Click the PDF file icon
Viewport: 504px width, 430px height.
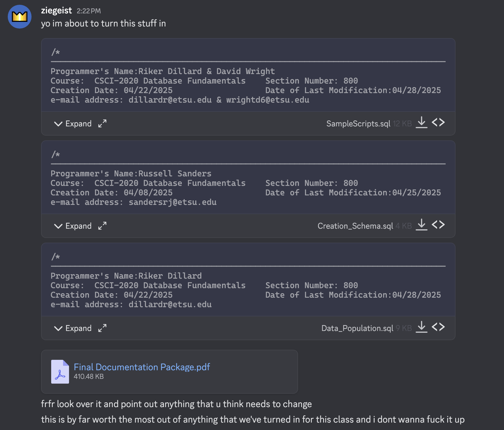pos(60,372)
